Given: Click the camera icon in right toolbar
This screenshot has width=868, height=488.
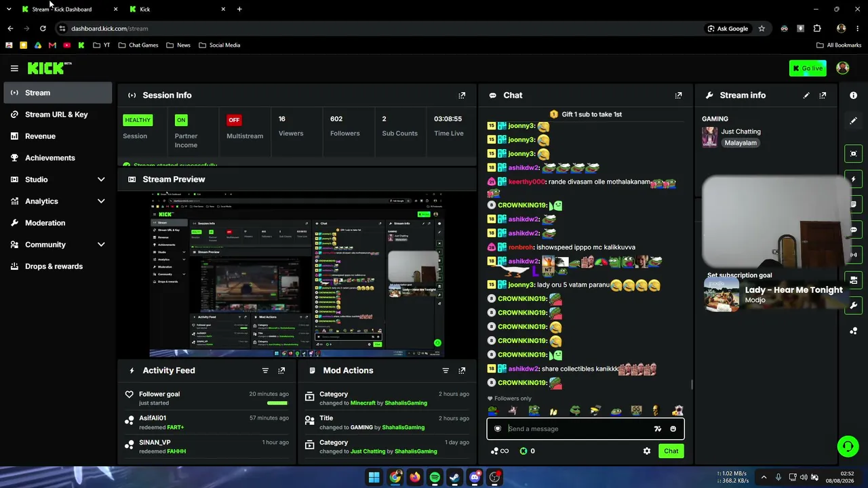Looking at the screenshot, I should pos(853,280).
